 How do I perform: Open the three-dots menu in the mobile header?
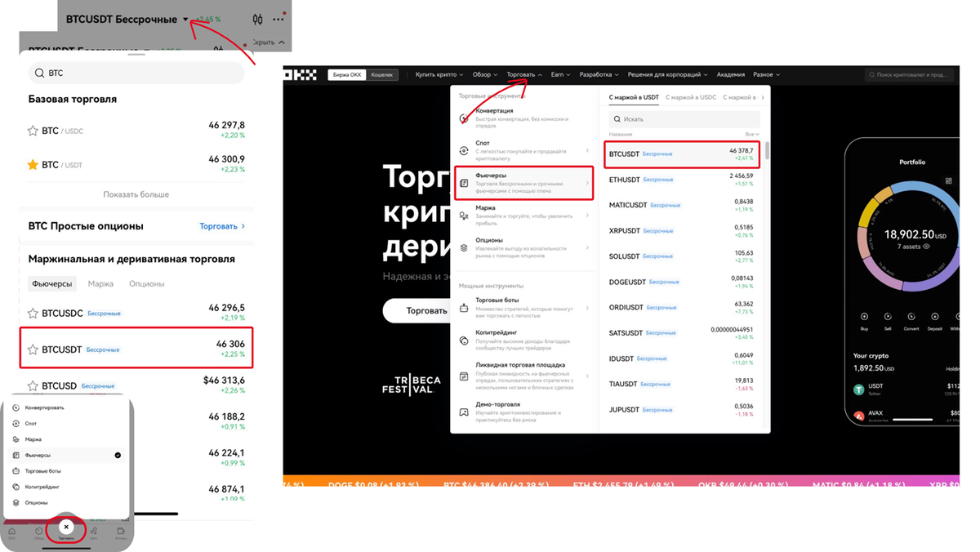[x=278, y=20]
